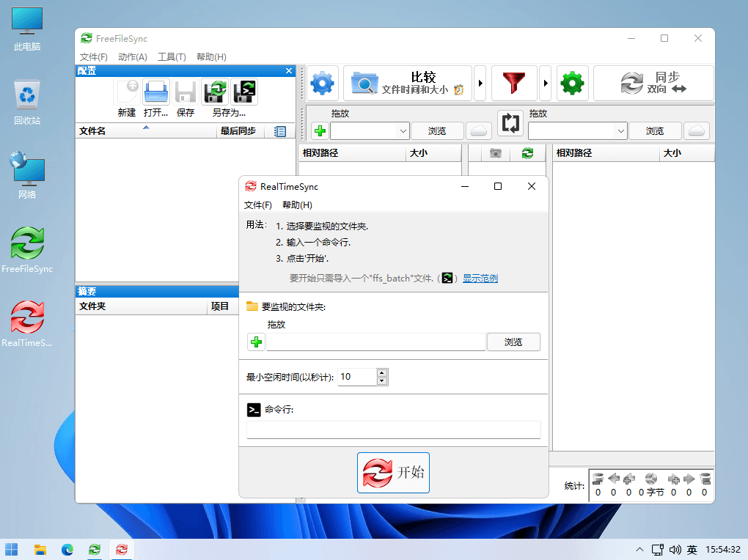Click the RealTimeSync 开始 start button

[x=394, y=473]
